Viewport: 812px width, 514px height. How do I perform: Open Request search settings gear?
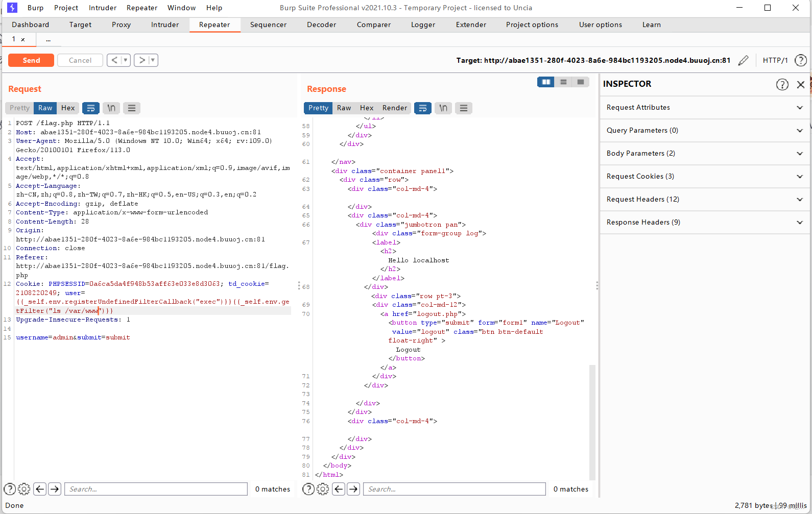(x=24, y=489)
